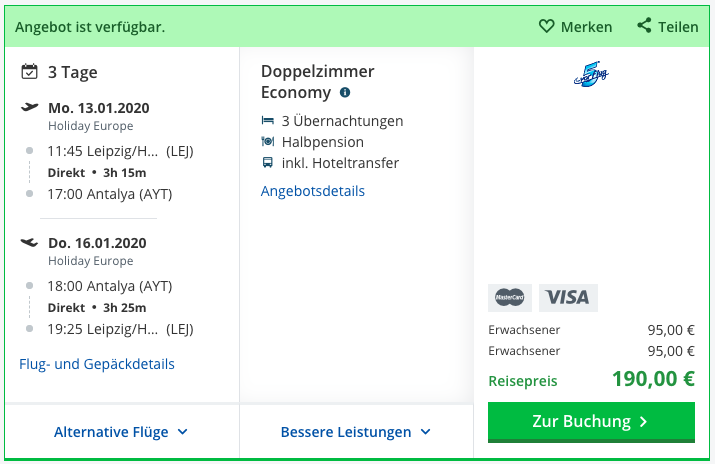This screenshot has width=715, height=464.
Task: Open the Angebotsdetails link
Action: (x=313, y=191)
